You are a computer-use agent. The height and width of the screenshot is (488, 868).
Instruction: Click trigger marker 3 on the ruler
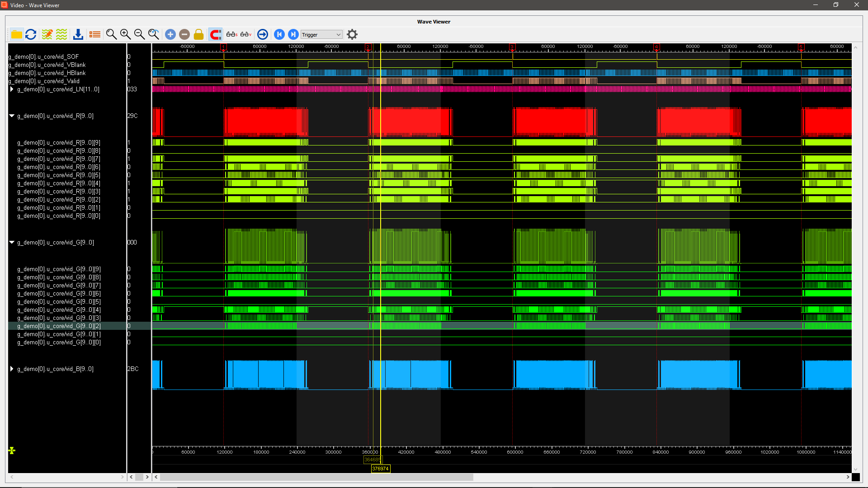click(x=512, y=47)
